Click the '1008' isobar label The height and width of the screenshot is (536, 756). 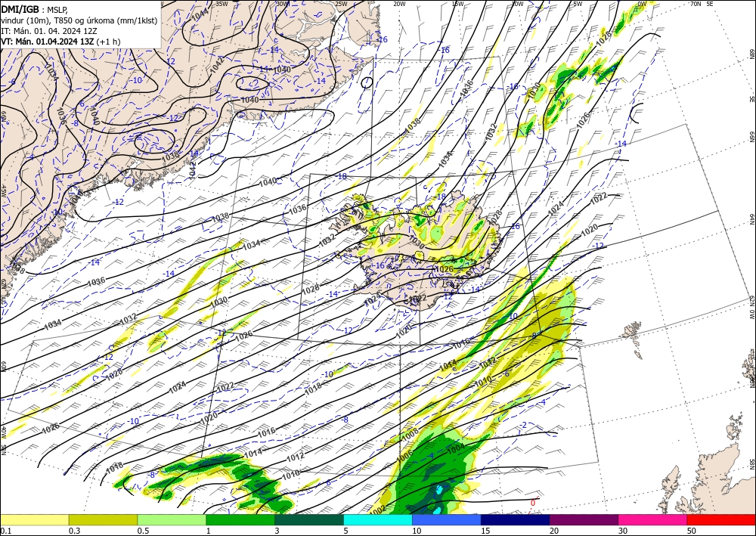coord(411,435)
